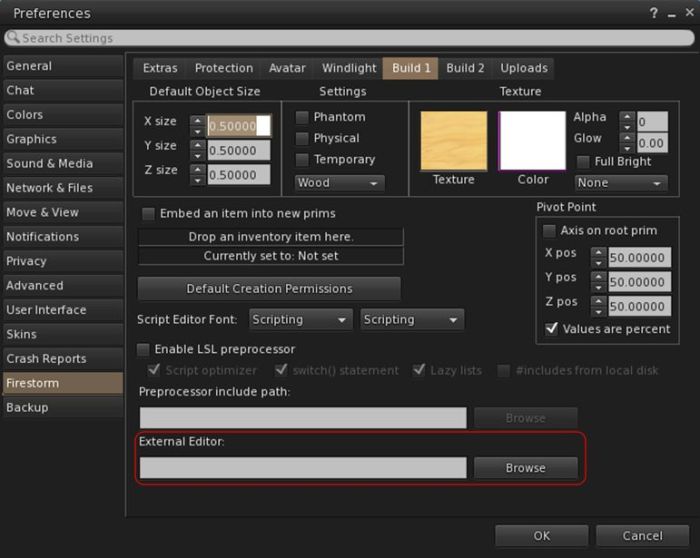Viewport: 700px width, 558px height.
Task: Toggle Full Bright checkbox
Action: coord(584,162)
